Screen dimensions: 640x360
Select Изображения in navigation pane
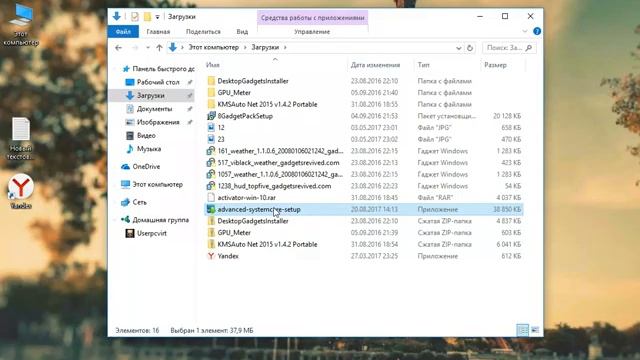tap(153, 122)
